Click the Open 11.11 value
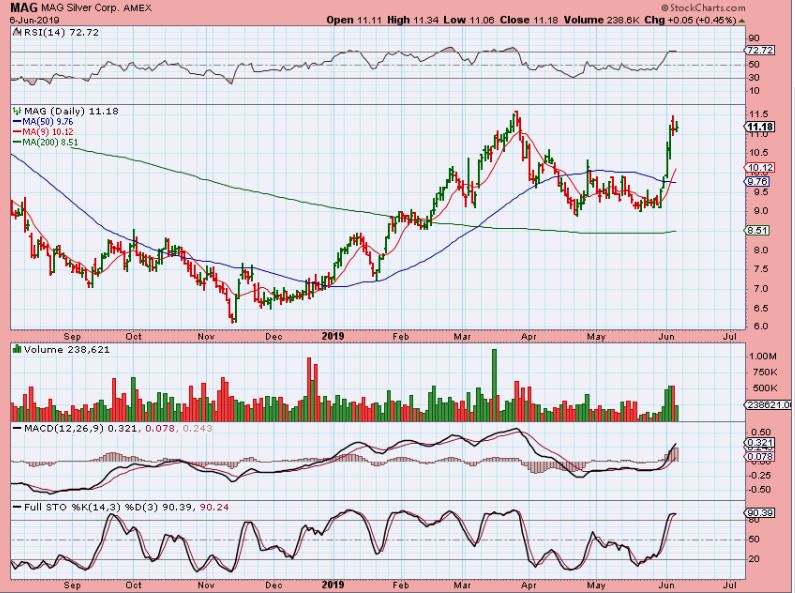 pyautogui.click(x=354, y=20)
